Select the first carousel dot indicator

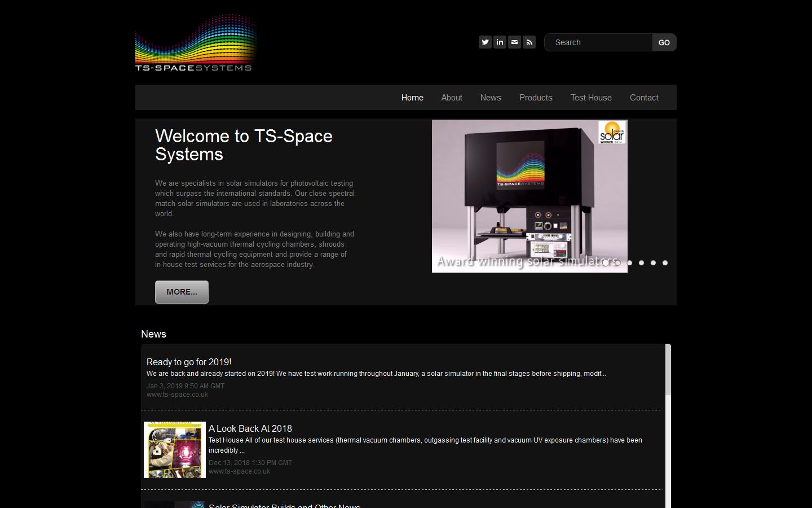click(605, 262)
